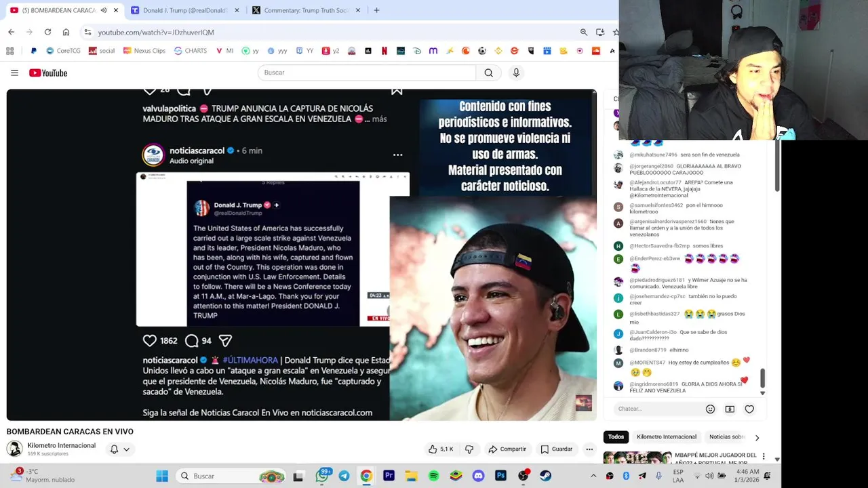Start voice search with microphone icon

tap(516, 73)
